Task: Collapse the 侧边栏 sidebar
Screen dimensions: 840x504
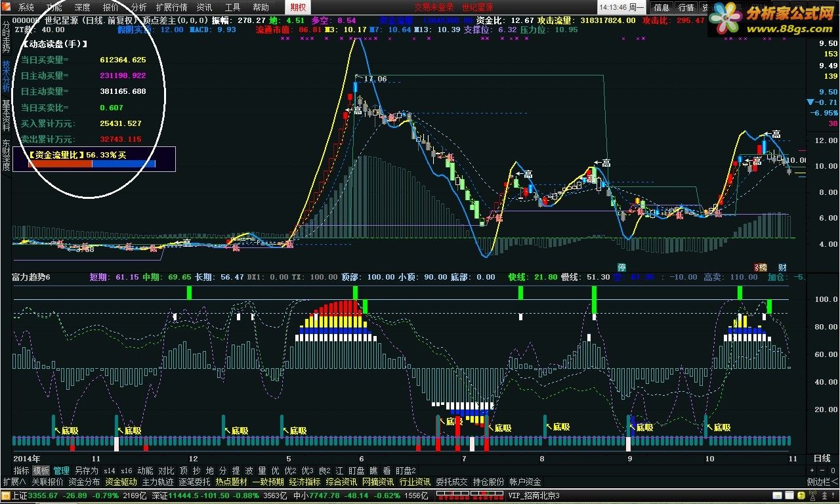Action: (823, 482)
